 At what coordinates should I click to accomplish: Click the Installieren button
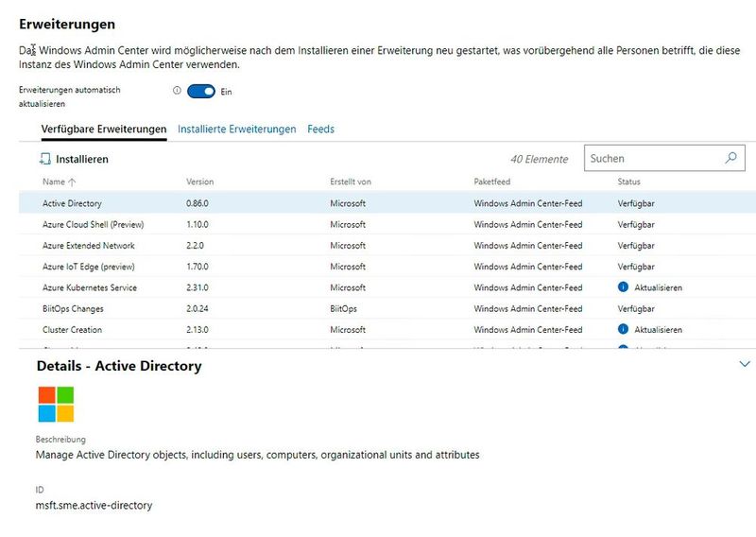(x=74, y=159)
